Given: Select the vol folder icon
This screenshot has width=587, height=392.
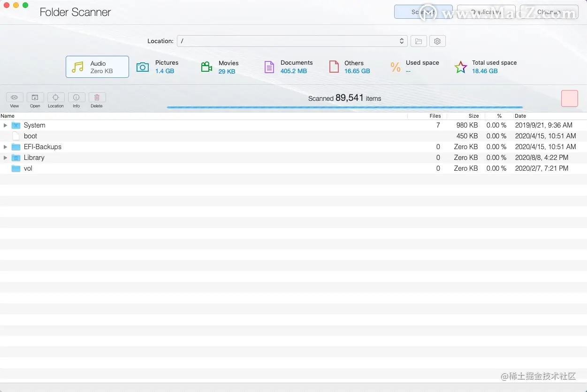Looking at the screenshot, I should pos(16,168).
